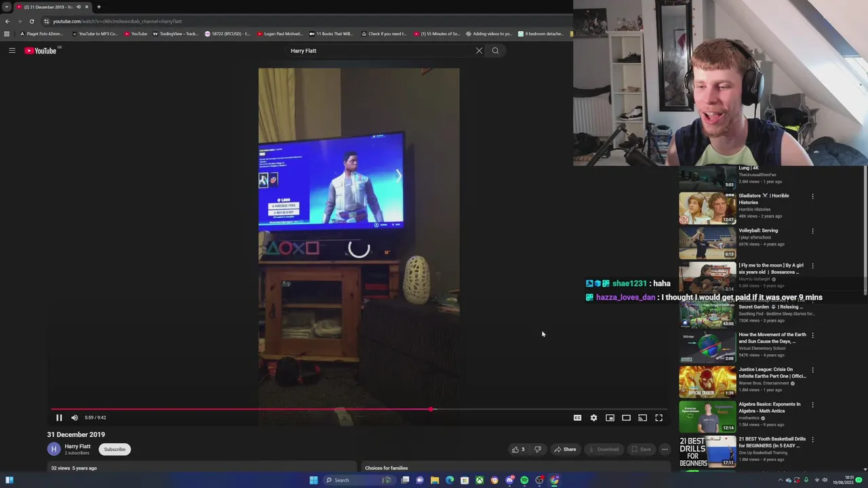Viewport: 868px width, 488px height.
Task: Open options for 21 Best Youth Basketball Drills
Action: pyautogui.click(x=812, y=440)
